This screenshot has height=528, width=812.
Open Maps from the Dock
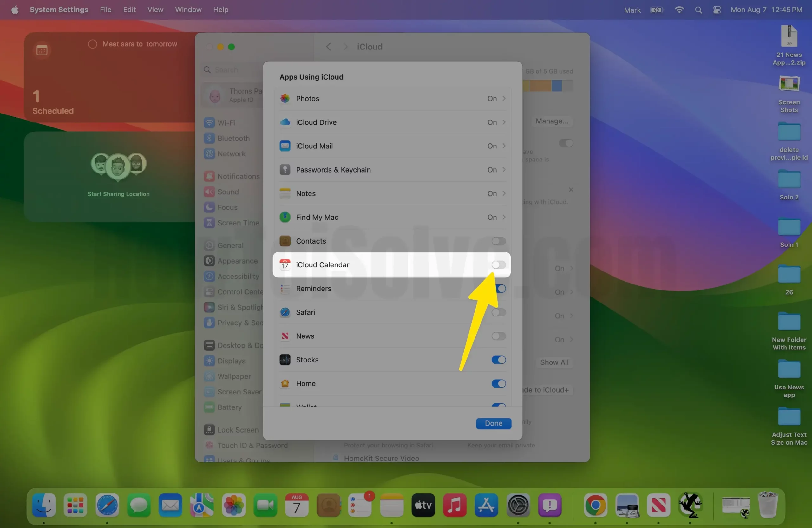[x=202, y=505]
